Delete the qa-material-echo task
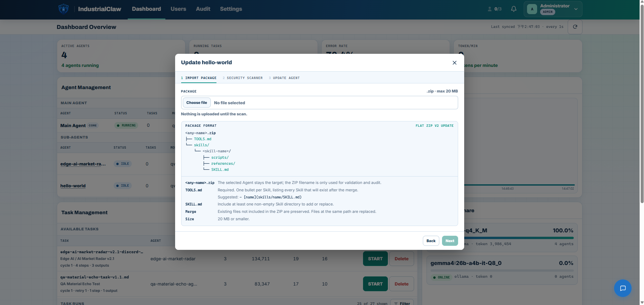The width and height of the screenshot is (644, 305). pos(401,284)
